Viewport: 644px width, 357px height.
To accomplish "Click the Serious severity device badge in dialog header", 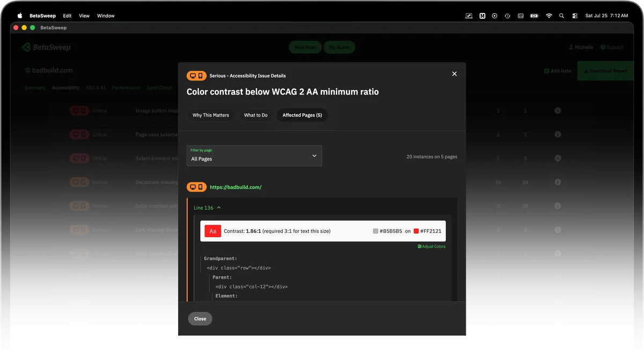I will tap(196, 76).
